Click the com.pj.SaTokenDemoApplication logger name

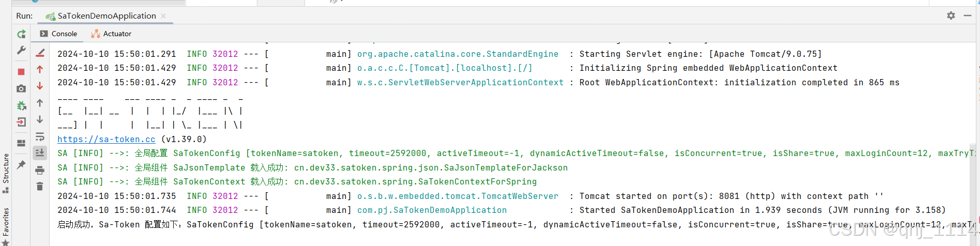[x=432, y=210]
